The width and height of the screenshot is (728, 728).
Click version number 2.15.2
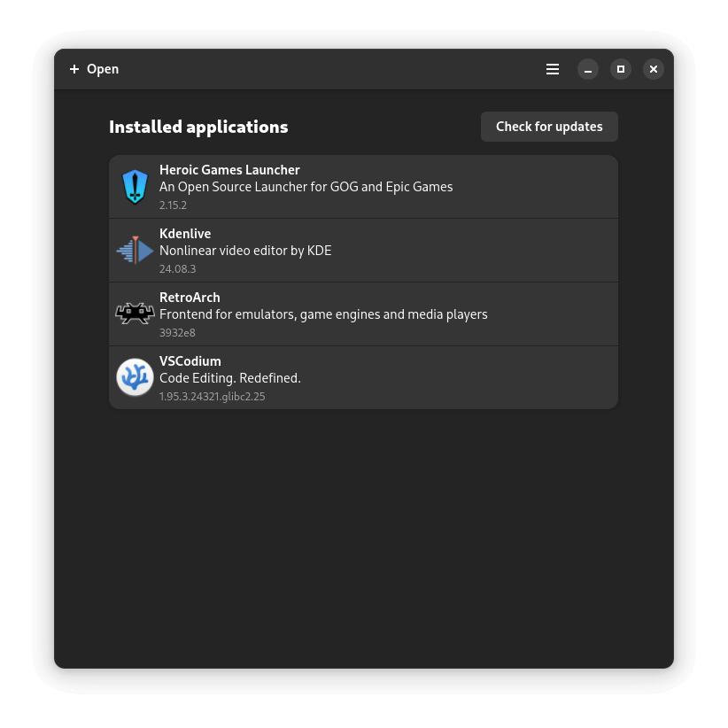(x=173, y=205)
